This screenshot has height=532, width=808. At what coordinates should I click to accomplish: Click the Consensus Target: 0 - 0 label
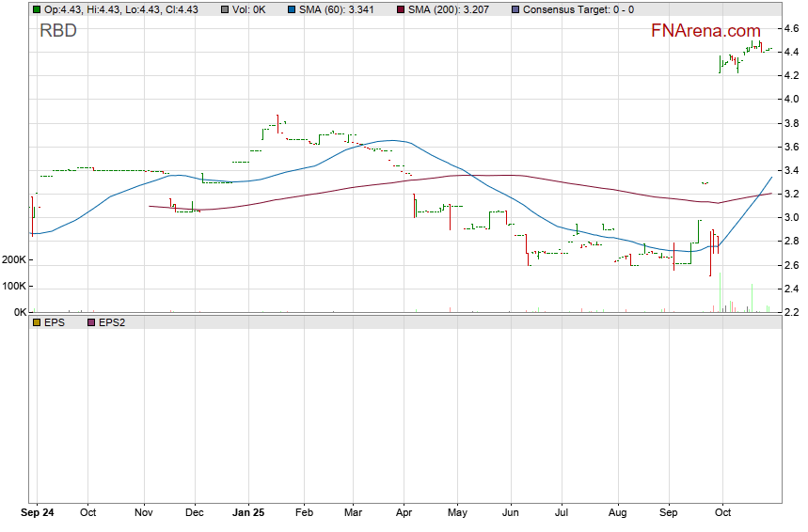pyautogui.click(x=578, y=9)
